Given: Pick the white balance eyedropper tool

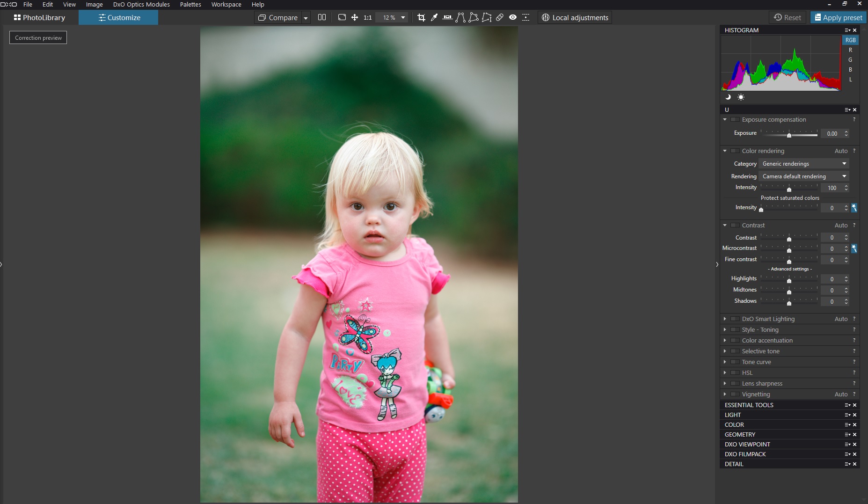Looking at the screenshot, I should (434, 17).
